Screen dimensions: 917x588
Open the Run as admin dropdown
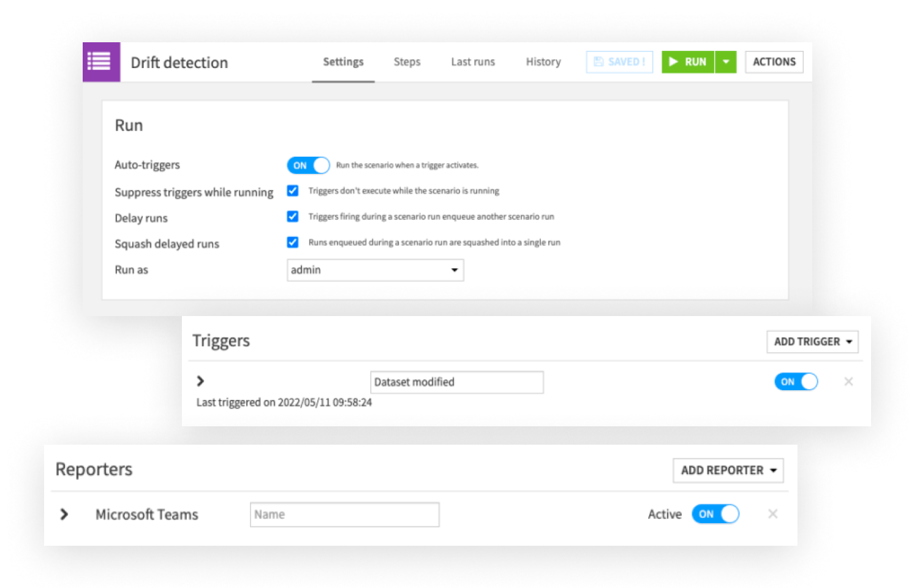(375, 270)
